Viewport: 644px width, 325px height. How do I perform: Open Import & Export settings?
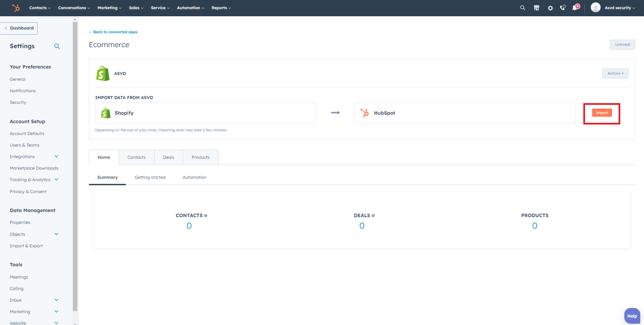tap(26, 246)
